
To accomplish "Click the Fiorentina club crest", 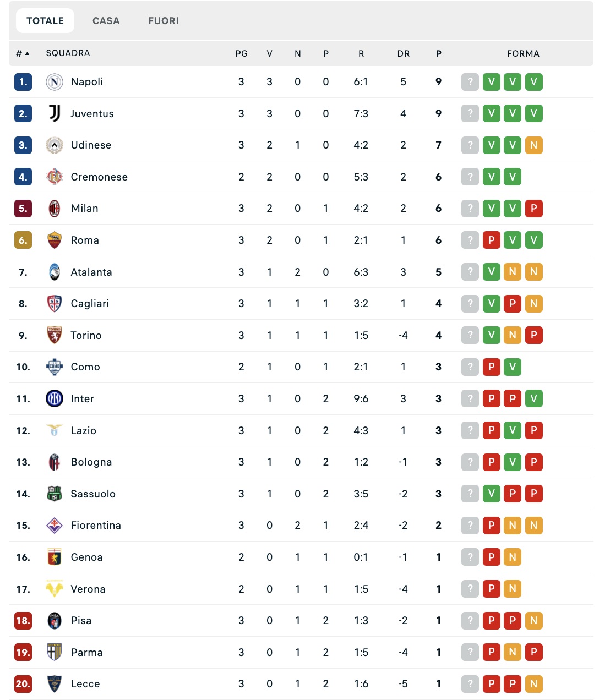I will click(55, 526).
